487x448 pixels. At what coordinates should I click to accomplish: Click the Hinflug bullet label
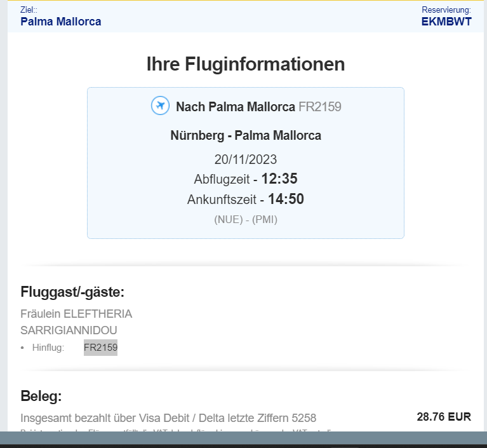tap(48, 348)
